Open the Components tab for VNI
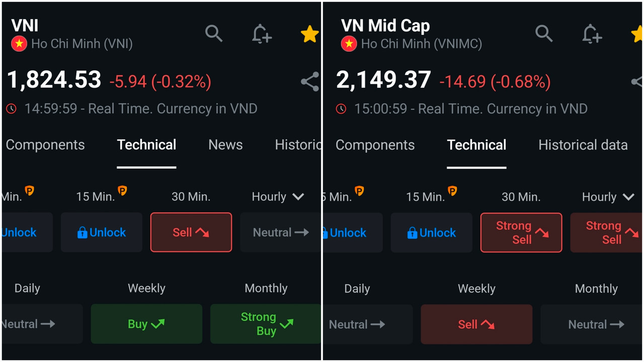The height and width of the screenshot is (362, 644). pos(45,145)
